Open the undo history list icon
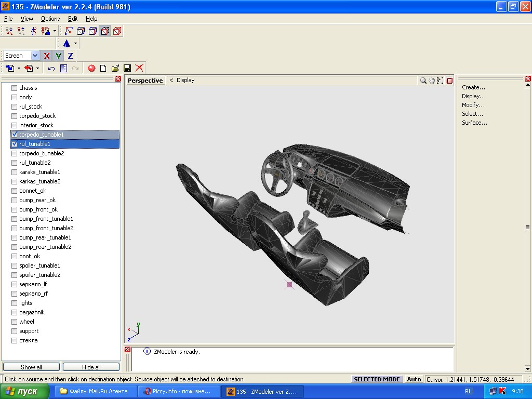Screen dimensions: 532x399 click(x=63, y=68)
